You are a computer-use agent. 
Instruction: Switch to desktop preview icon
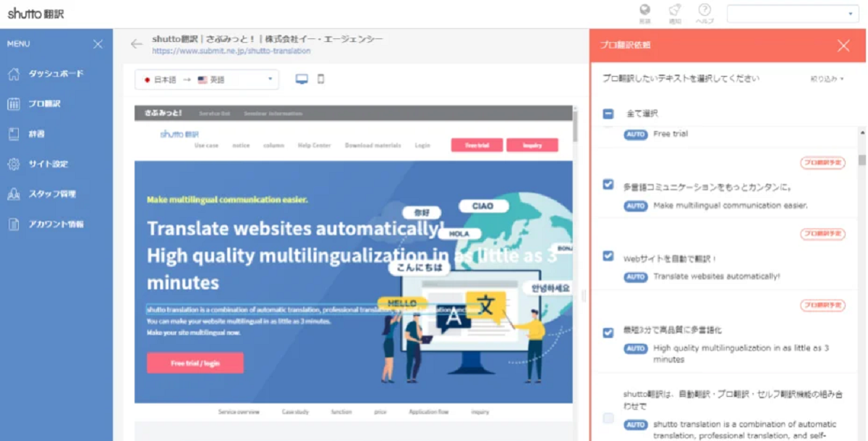click(x=302, y=80)
